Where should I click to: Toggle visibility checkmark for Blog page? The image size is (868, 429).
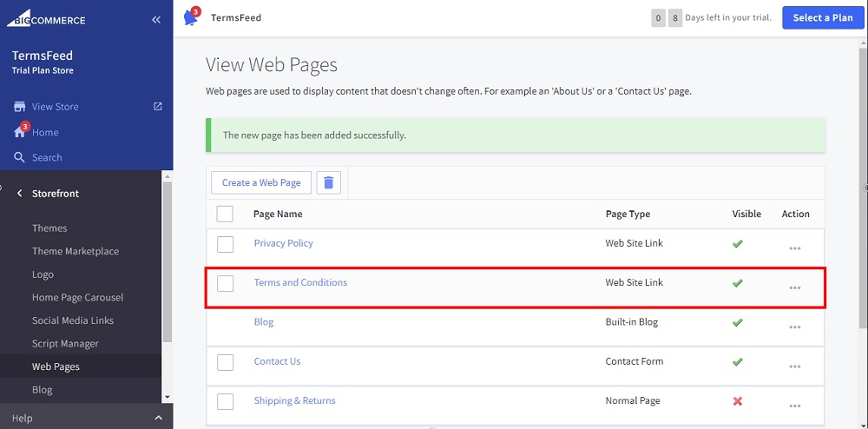[737, 322]
